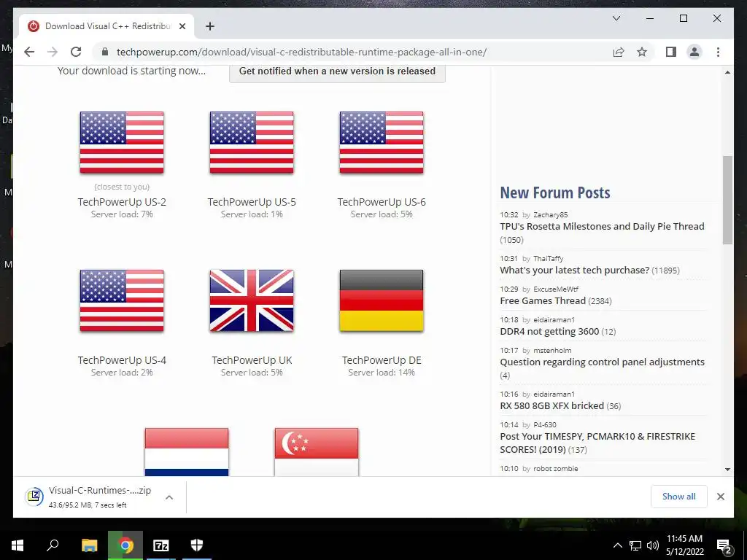Screen dimensions: 747x560
Task: Click the TechPowerUp US-5 server name
Action: [x=252, y=202]
